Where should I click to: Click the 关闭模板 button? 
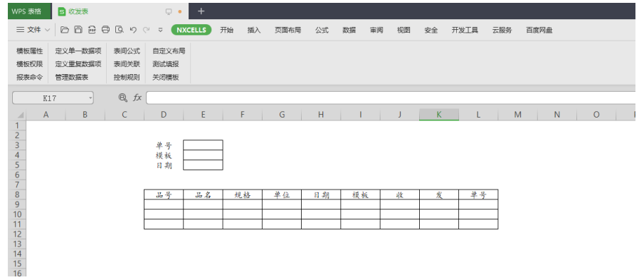[x=166, y=77]
